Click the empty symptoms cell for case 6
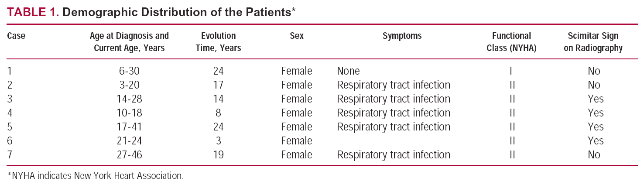This screenshot has width=644, height=185. click(x=393, y=141)
